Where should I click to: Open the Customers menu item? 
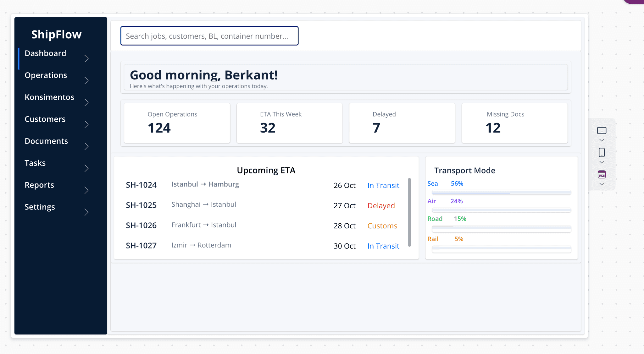tap(45, 119)
